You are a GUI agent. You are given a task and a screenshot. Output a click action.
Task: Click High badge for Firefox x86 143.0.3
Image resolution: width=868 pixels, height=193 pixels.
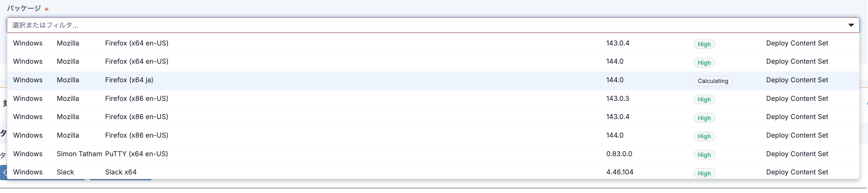click(704, 99)
